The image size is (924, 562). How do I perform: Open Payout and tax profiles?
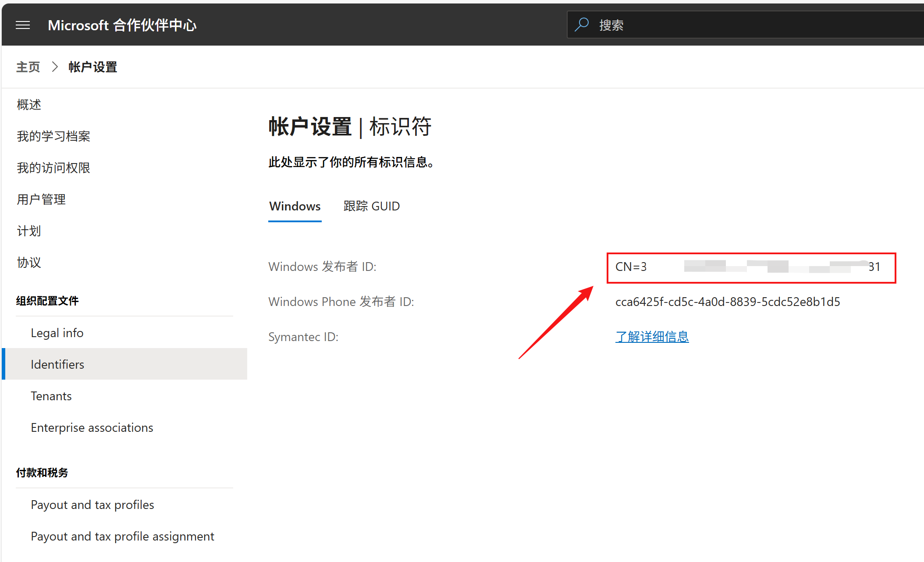(92, 504)
